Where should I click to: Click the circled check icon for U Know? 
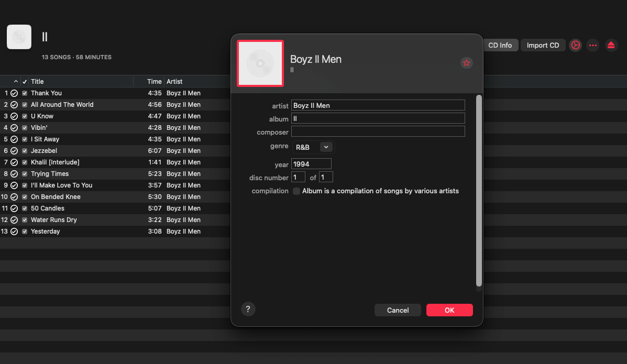point(14,116)
